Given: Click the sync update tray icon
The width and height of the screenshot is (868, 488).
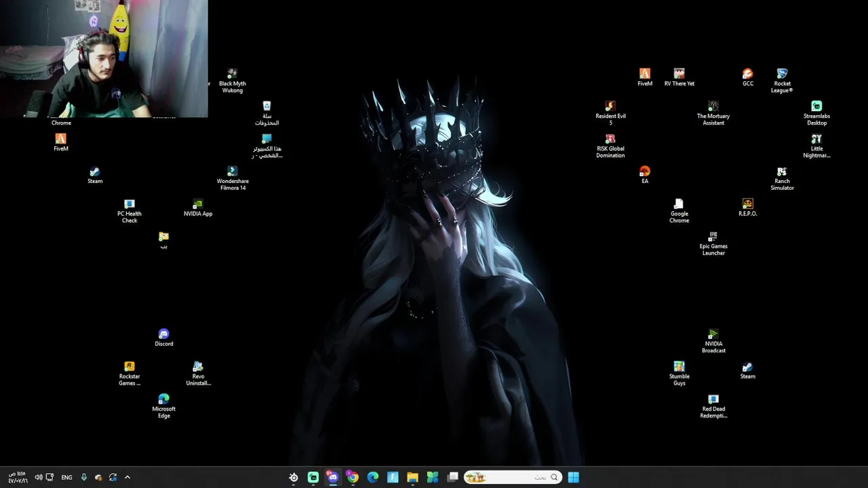Looking at the screenshot, I should (113, 477).
